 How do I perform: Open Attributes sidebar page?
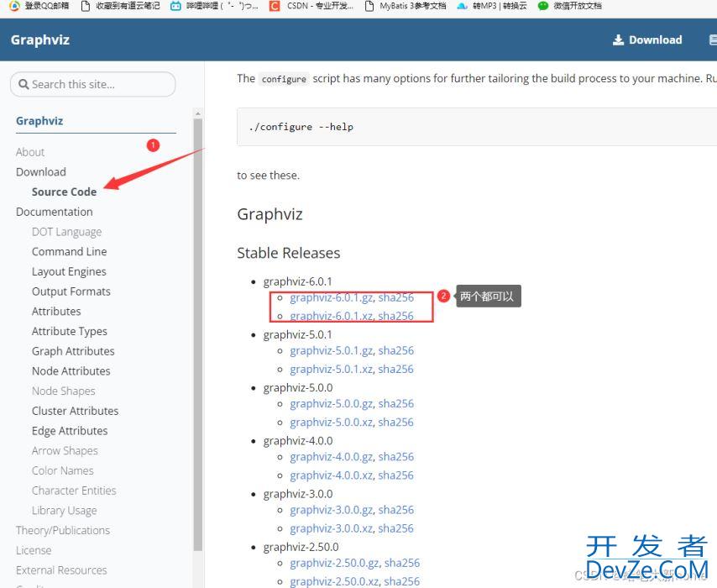pos(56,312)
